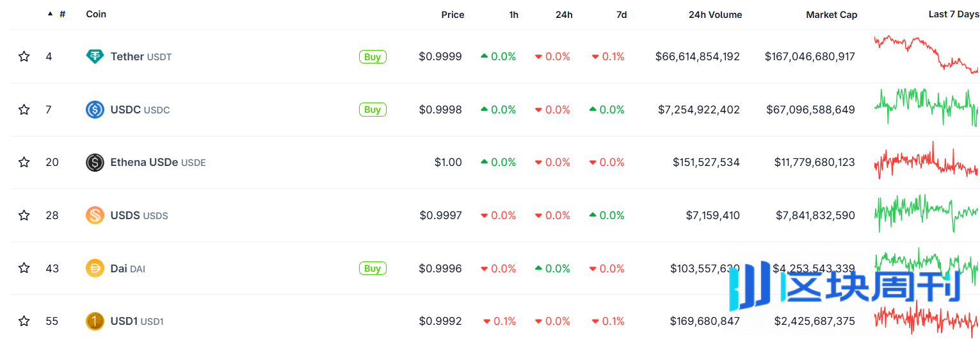Sort by the Price column header

[x=453, y=15]
